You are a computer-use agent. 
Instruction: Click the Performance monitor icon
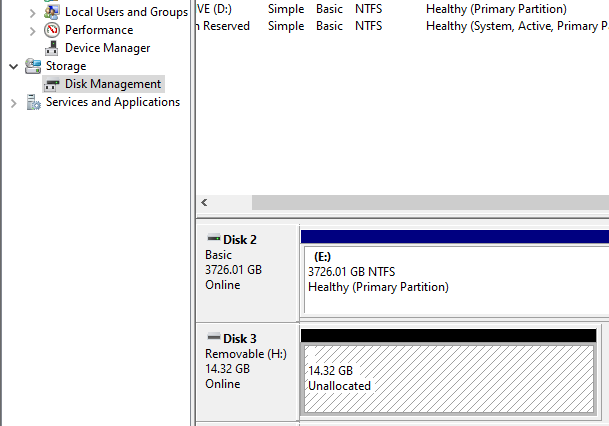click(52, 30)
